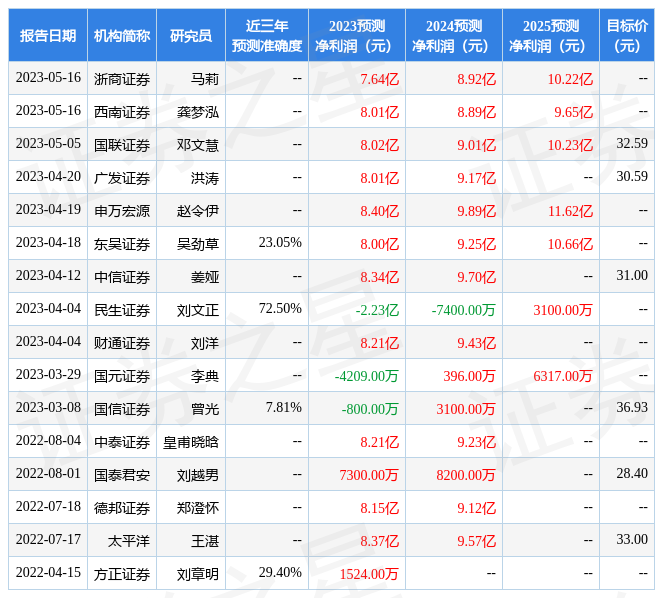The height and width of the screenshot is (598, 655).
Task: Click the 7.81% accuracy value
Action: coord(283,407)
